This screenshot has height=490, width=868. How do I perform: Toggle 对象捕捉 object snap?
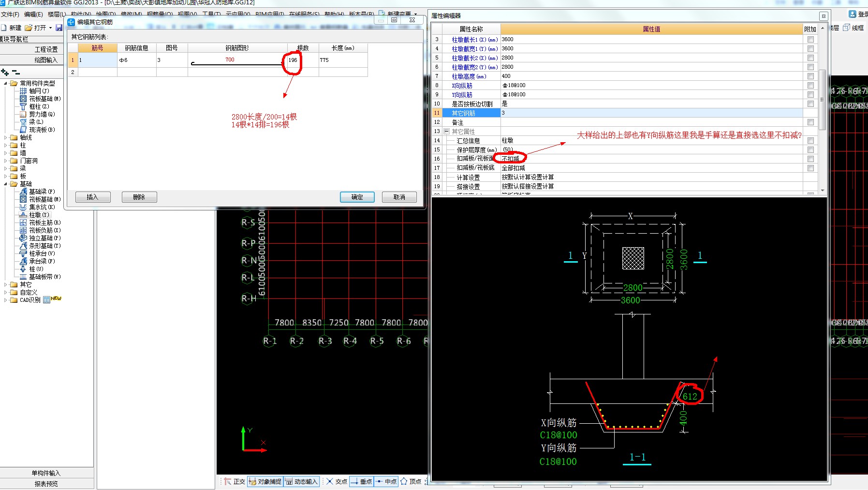click(x=265, y=482)
